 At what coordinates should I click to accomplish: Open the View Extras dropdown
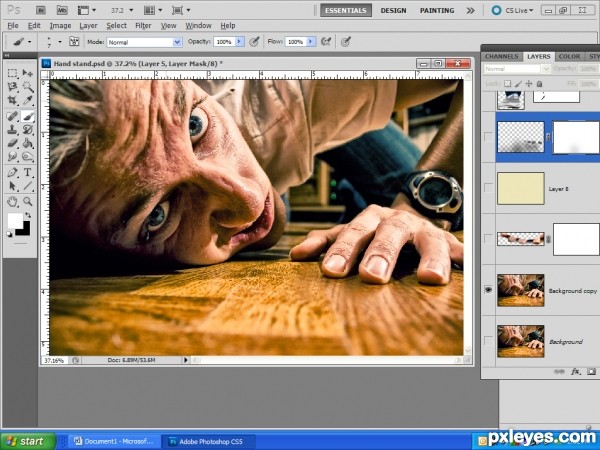pyautogui.click(x=87, y=10)
